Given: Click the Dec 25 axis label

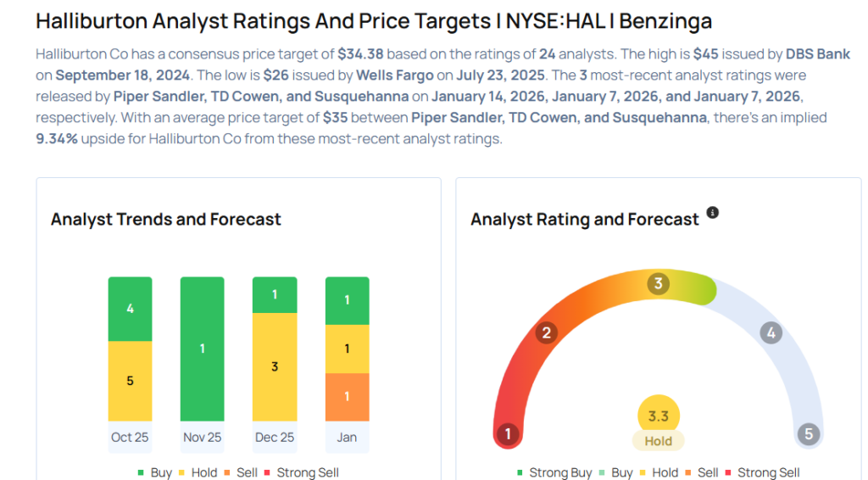Looking at the screenshot, I should point(275,438).
